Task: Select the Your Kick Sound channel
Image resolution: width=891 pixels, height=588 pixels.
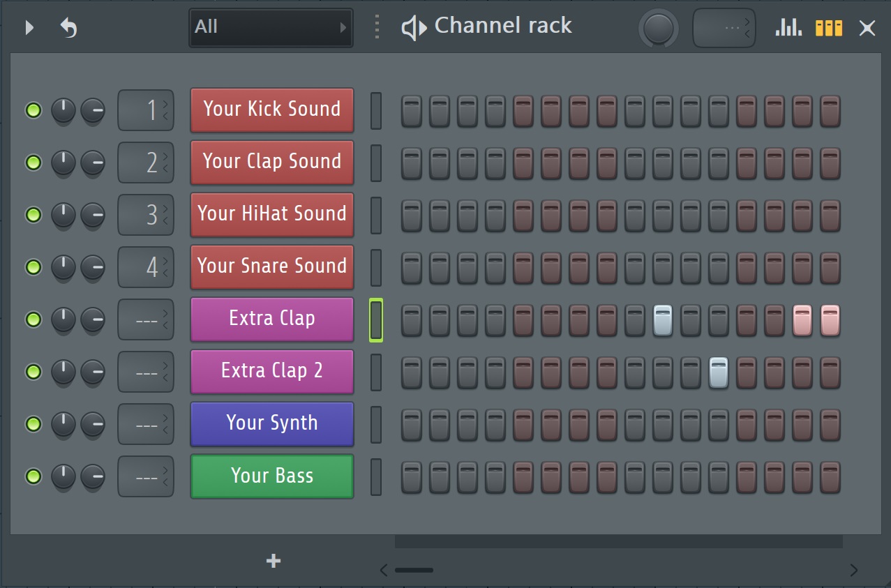Action: (271, 110)
